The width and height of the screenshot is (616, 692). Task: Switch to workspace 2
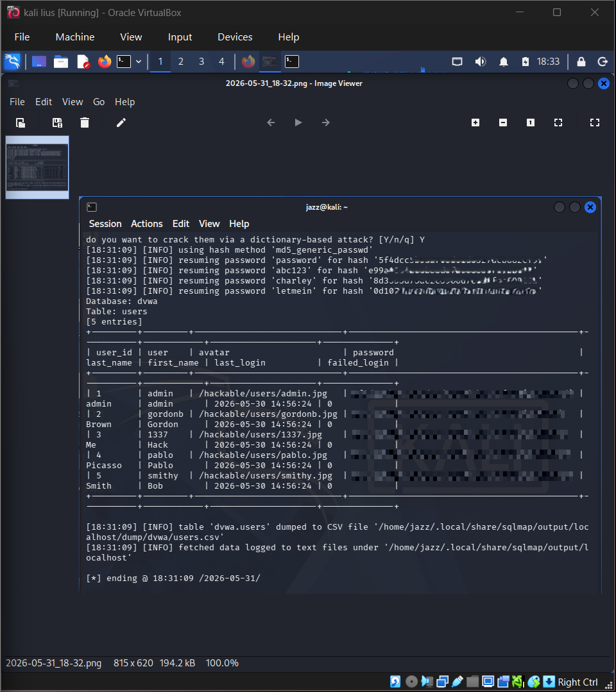tap(180, 62)
